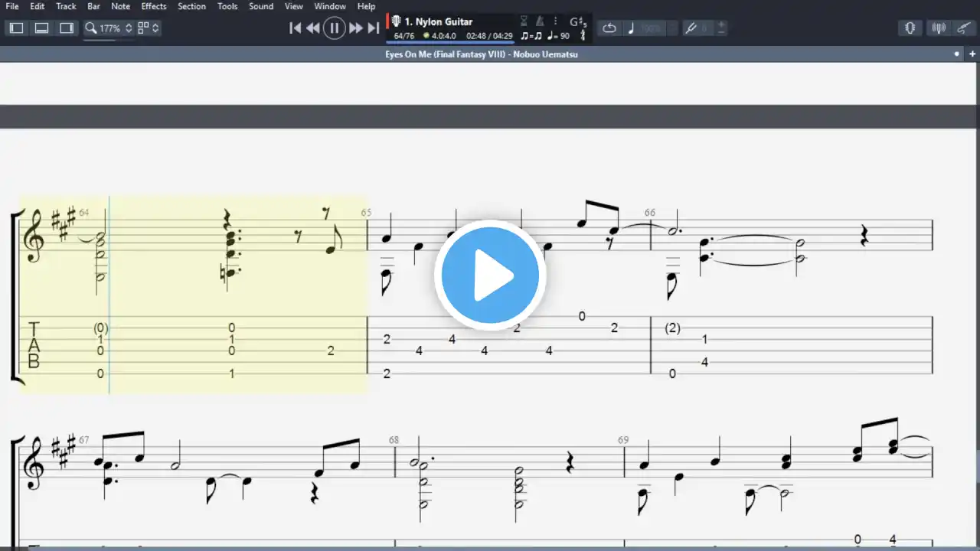The height and width of the screenshot is (551, 980).
Task: Click the guitar track icon in the display
Action: tap(397, 21)
